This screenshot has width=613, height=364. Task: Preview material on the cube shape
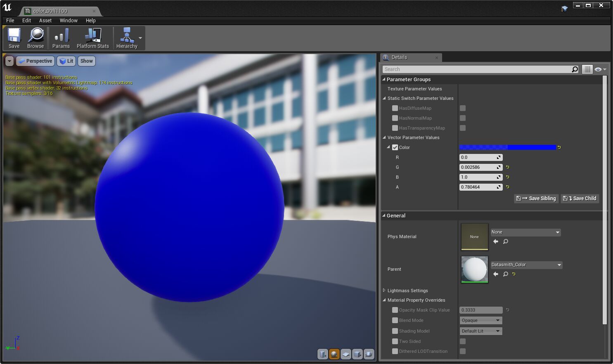[357, 354]
